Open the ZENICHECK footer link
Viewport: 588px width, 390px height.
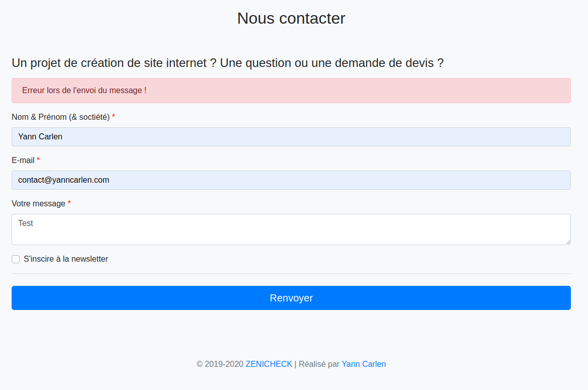click(x=269, y=364)
